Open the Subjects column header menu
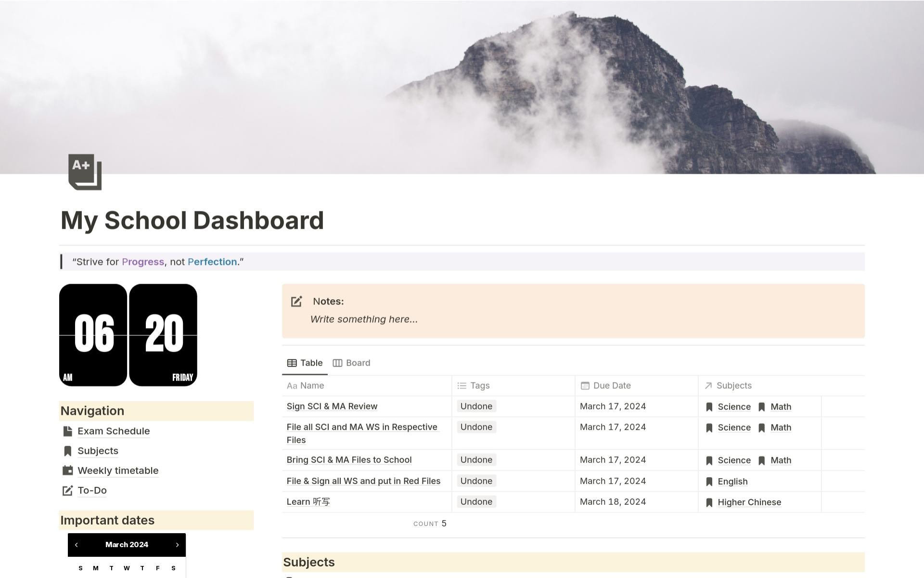Viewport: 924px width, 578px height. 759,385
